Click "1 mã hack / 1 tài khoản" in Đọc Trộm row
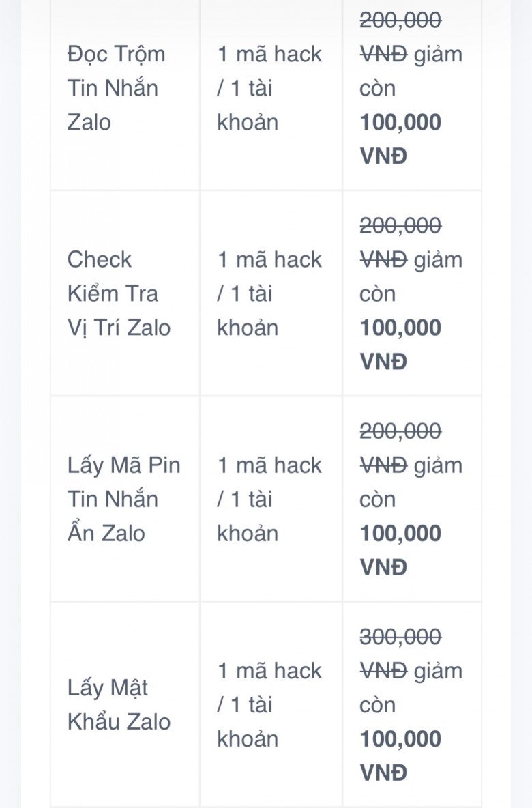 tap(269, 88)
